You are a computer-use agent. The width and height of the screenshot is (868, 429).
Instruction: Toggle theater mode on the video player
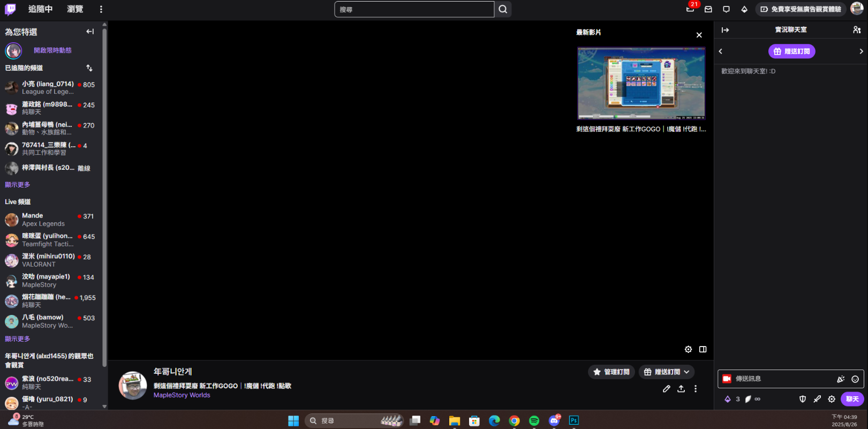coord(703,349)
